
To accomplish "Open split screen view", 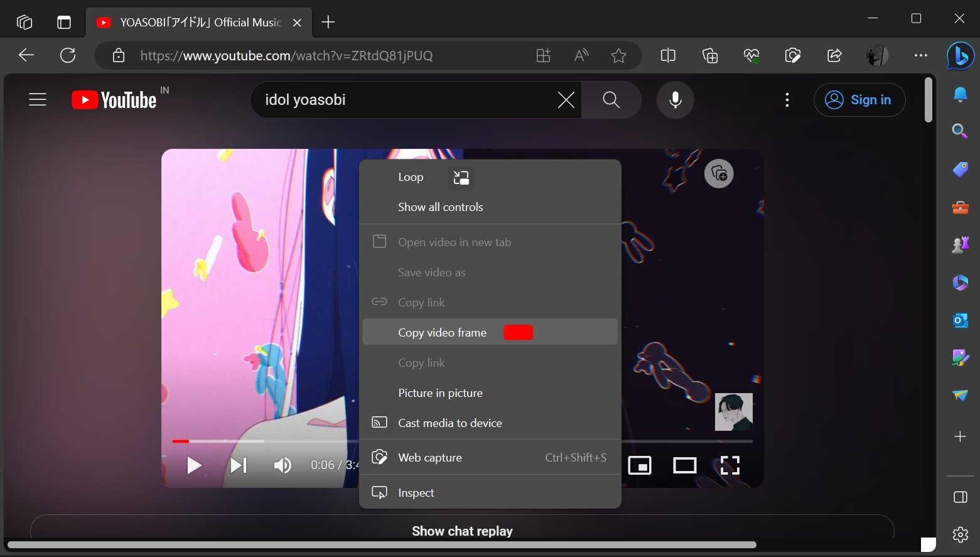I will click(668, 55).
